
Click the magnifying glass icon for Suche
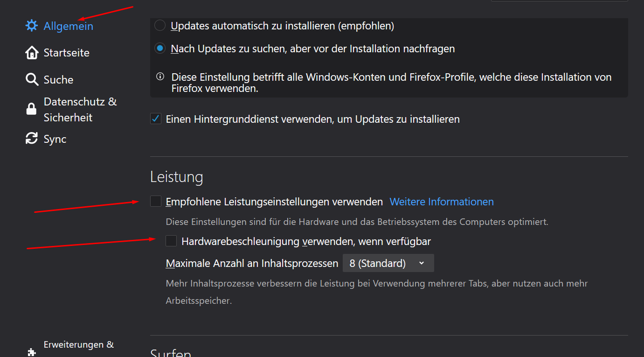[x=31, y=80]
